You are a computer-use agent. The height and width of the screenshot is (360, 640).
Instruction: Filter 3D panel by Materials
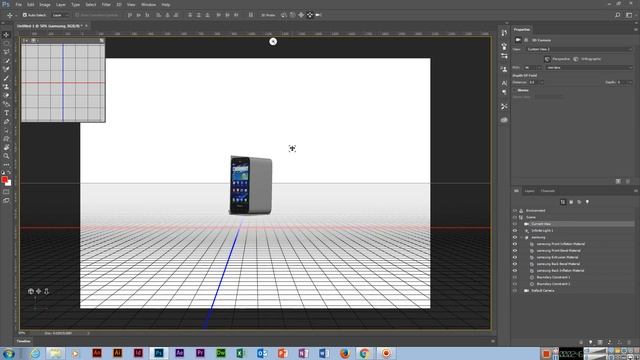[579, 202]
